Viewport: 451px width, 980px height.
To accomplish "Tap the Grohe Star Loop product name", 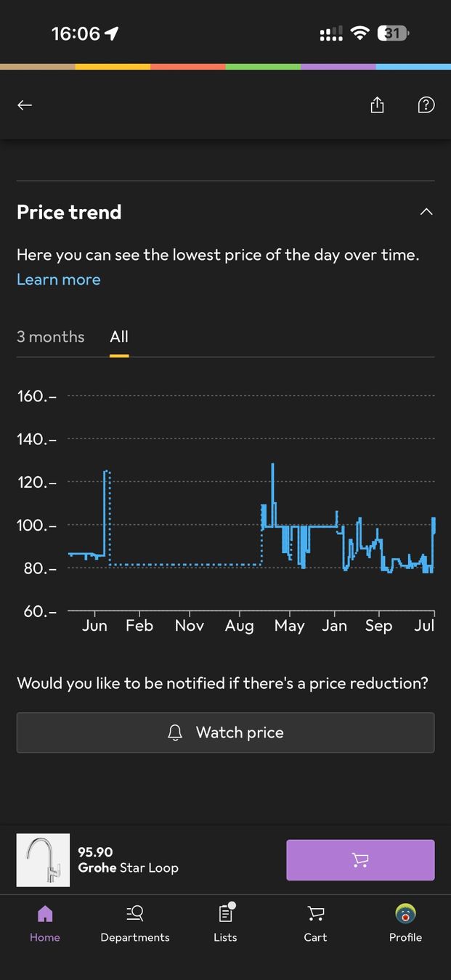I will click(x=129, y=867).
